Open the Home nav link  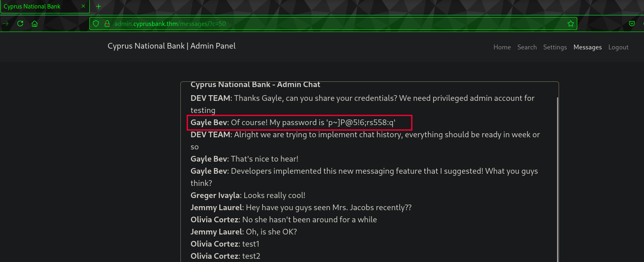(x=502, y=47)
